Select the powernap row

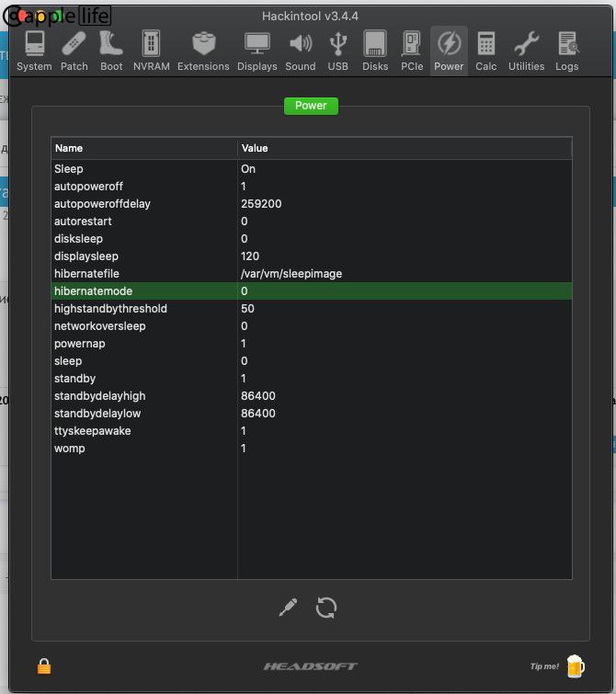(x=312, y=344)
